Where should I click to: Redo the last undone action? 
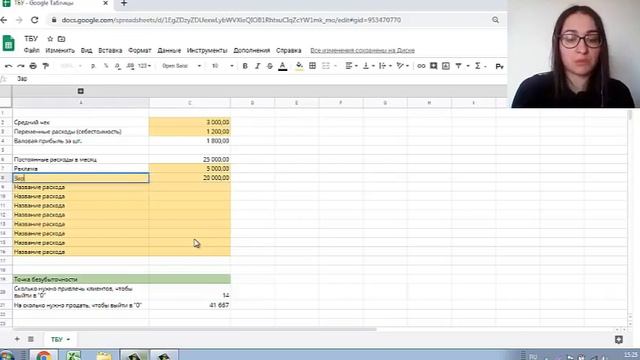click(20, 66)
